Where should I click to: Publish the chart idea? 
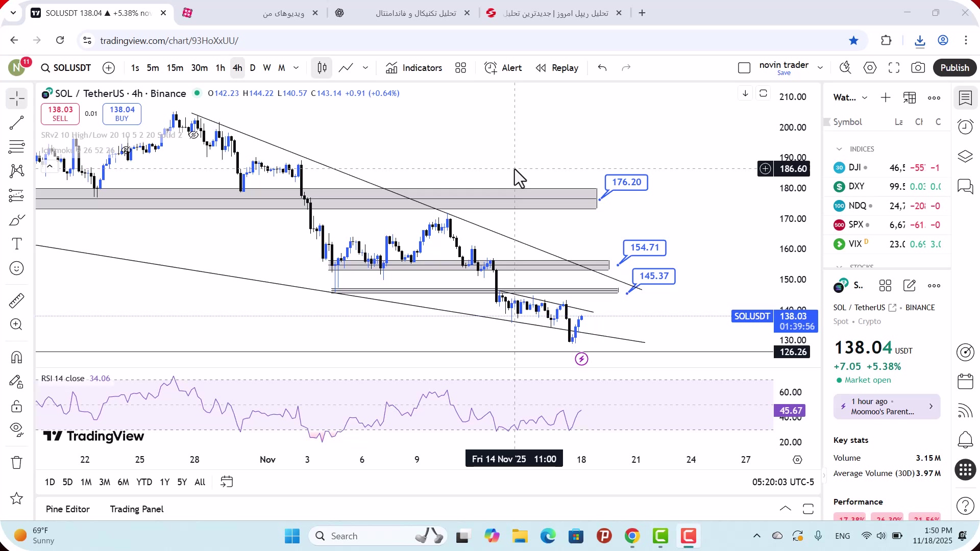(954, 68)
